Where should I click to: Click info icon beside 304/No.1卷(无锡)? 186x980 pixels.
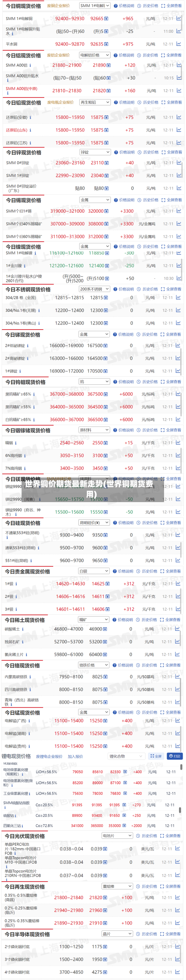coord(39,310)
